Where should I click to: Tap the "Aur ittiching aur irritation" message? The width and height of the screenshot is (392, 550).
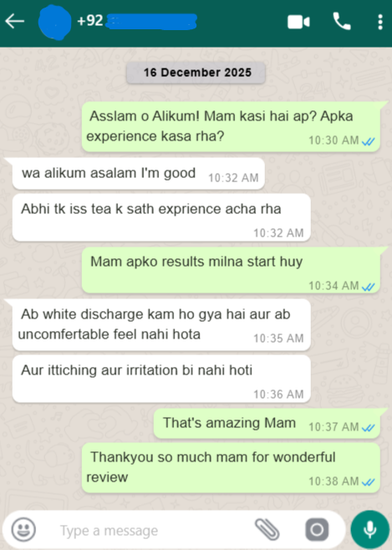tap(161, 379)
